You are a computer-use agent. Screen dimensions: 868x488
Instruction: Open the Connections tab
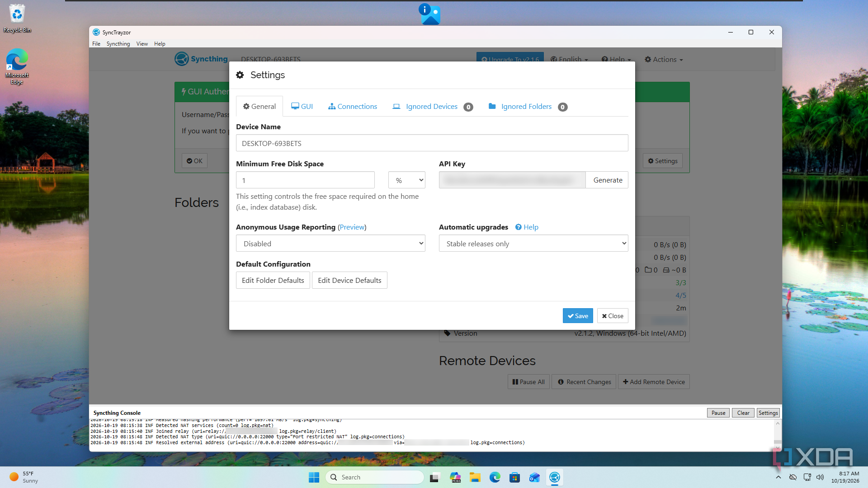[x=353, y=106]
